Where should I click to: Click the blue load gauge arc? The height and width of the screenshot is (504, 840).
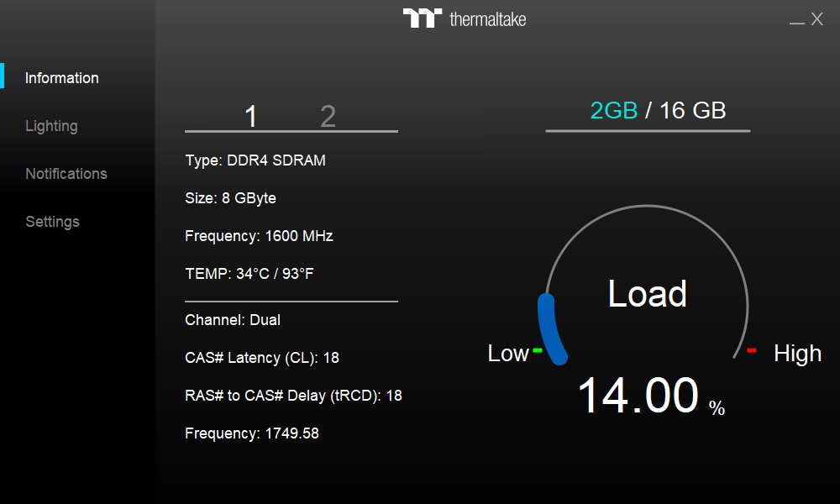(x=549, y=328)
